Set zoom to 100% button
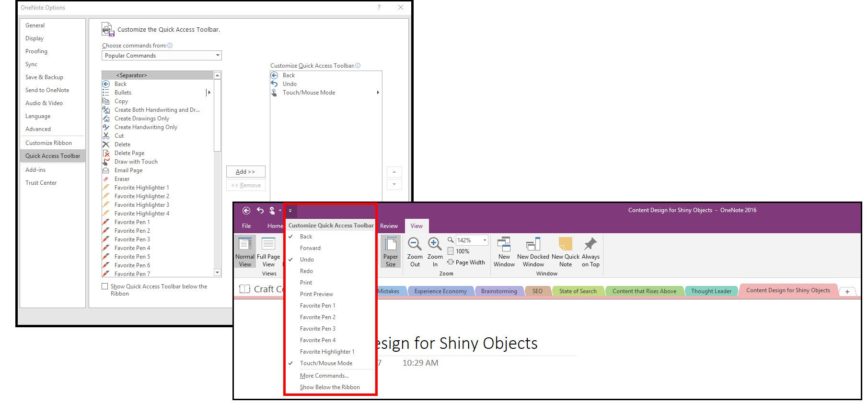 459,251
